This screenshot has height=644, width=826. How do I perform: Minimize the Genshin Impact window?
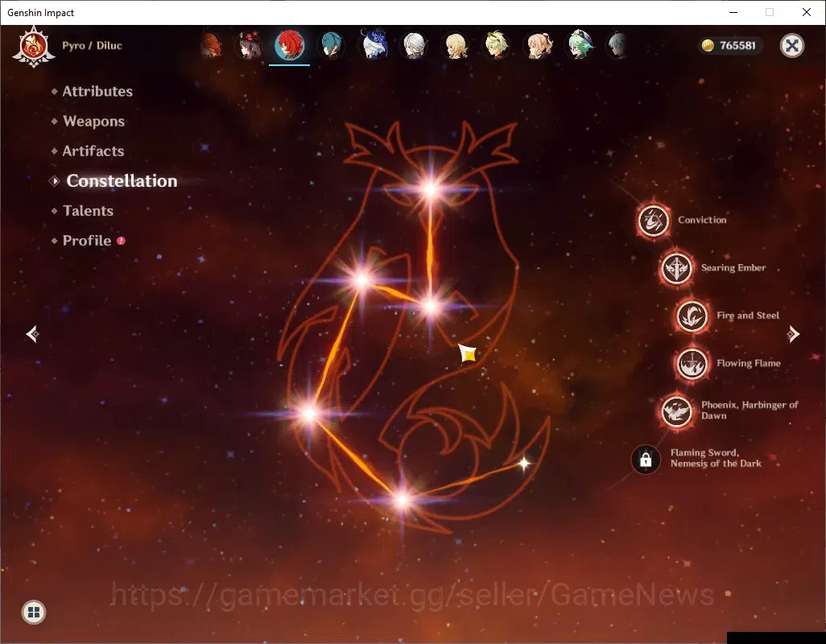(733, 12)
